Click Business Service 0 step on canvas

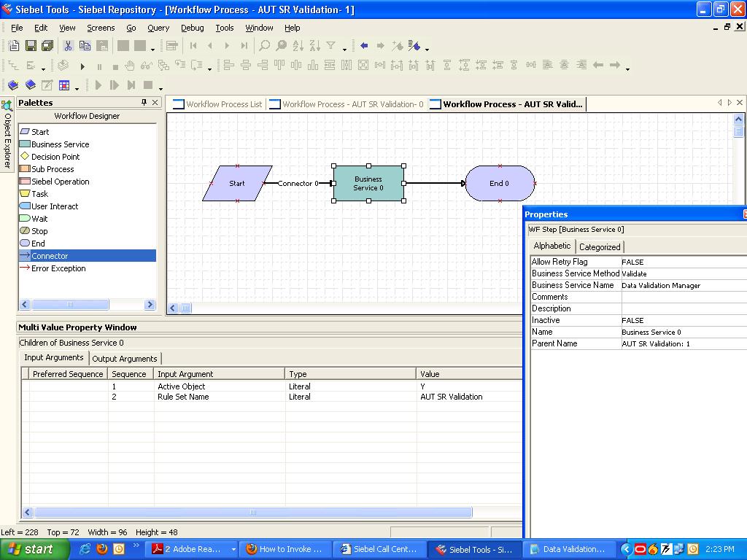click(x=368, y=183)
